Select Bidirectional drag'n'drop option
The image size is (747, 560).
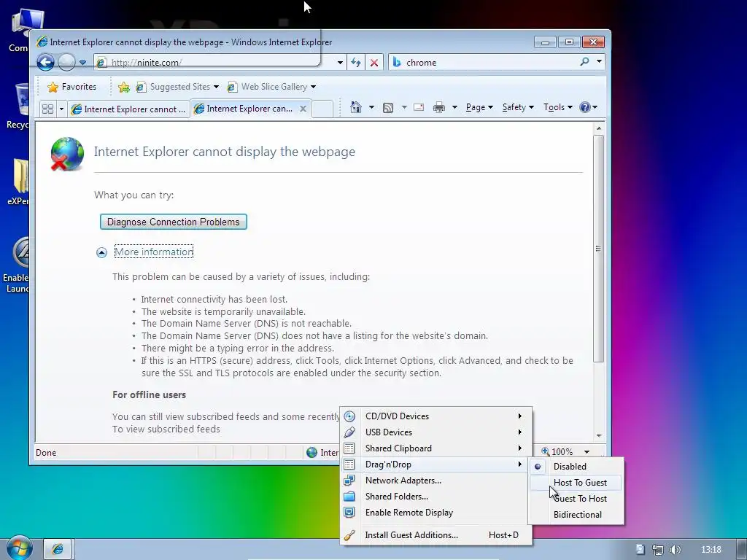point(576,515)
